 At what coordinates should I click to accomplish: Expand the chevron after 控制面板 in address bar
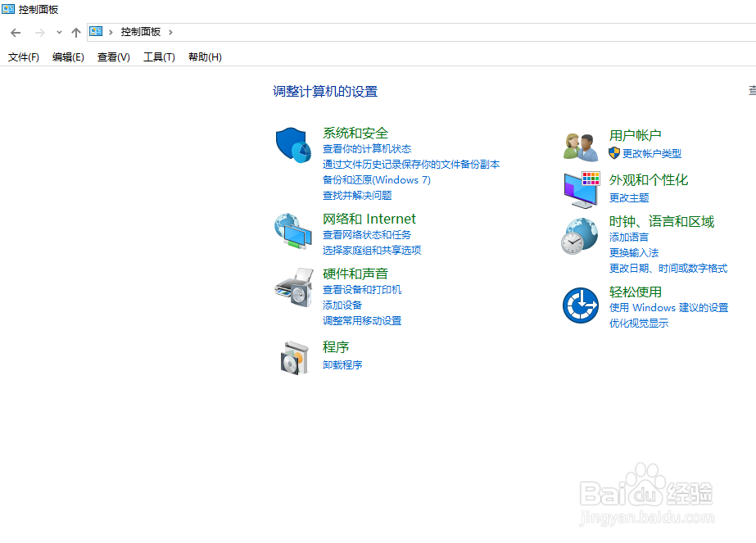[x=170, y=32]
